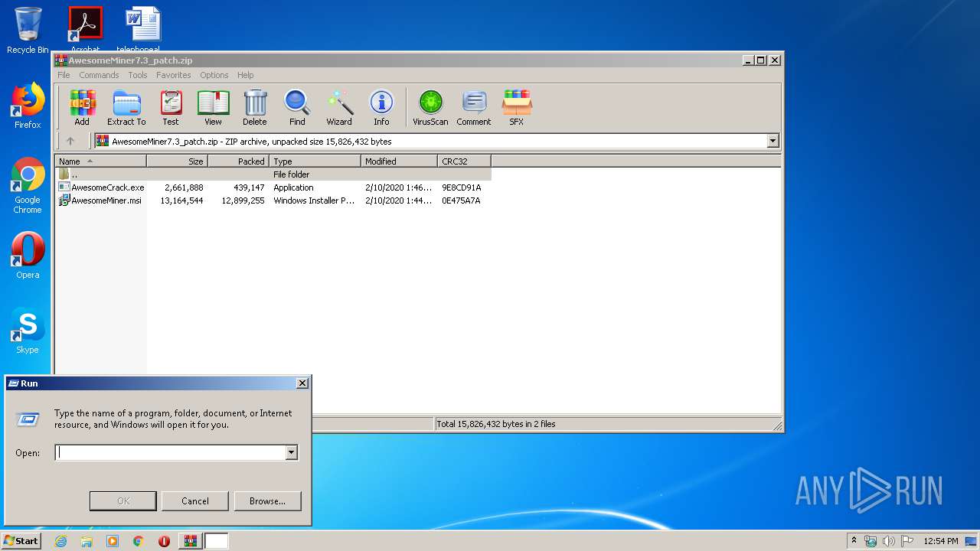
Task: Click Browse... in the Run dialog
Action: pyautogui.click(x=267, y=501)
